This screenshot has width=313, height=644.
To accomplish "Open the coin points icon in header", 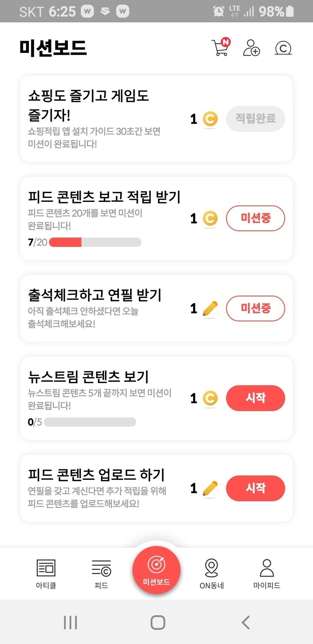I will (283, 48).
